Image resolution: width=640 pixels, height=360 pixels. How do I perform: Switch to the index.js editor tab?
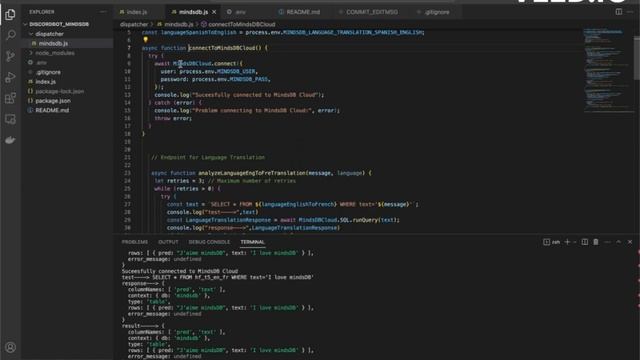pos(137,12)
